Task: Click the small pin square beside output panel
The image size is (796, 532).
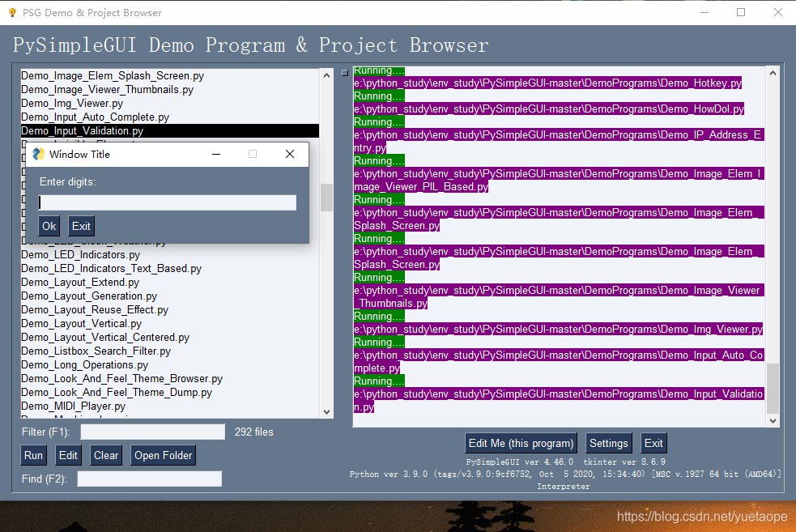Action: click(x=345, y=73)
